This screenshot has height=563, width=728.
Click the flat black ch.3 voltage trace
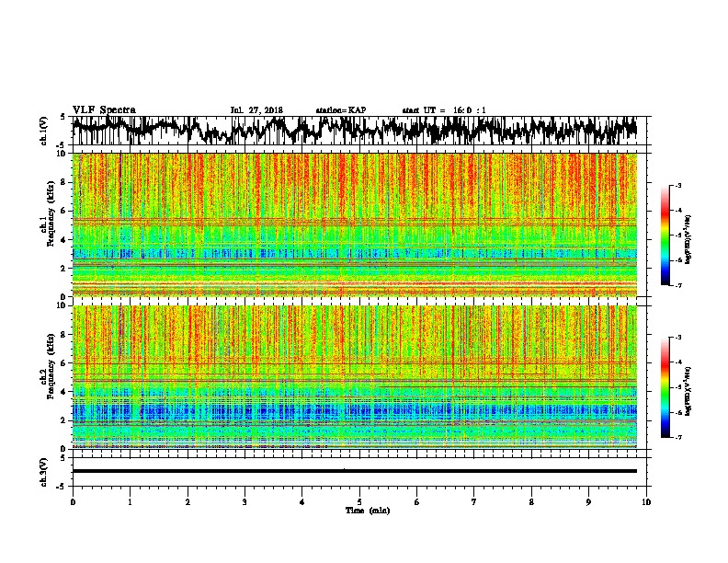pyautogui.click(x=355, y=471)
